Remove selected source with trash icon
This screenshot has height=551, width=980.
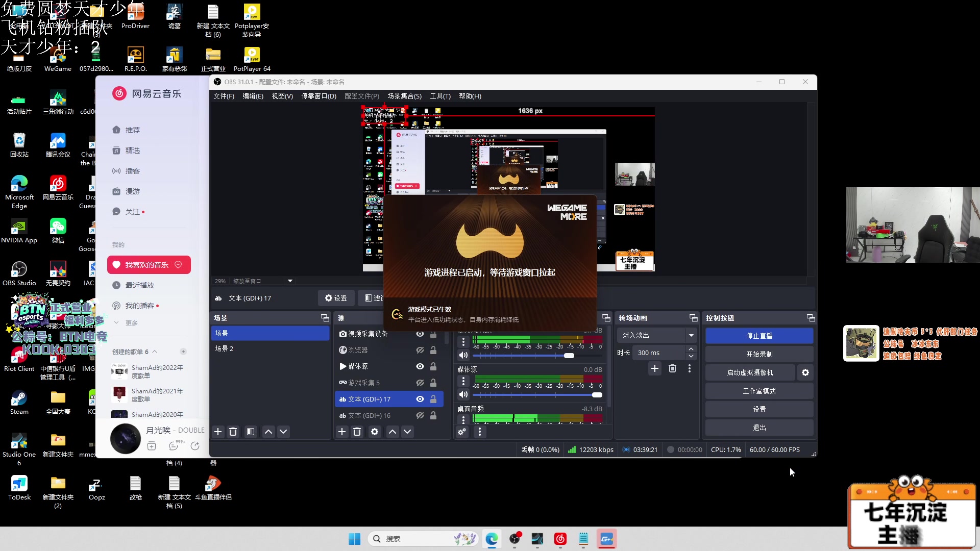(357, 432)
